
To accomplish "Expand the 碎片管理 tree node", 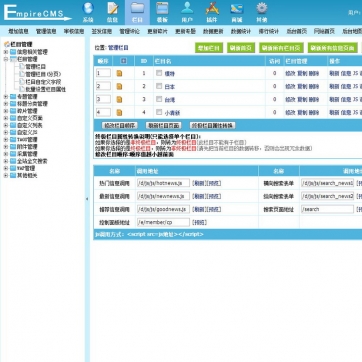I will (x=6, y=111).
